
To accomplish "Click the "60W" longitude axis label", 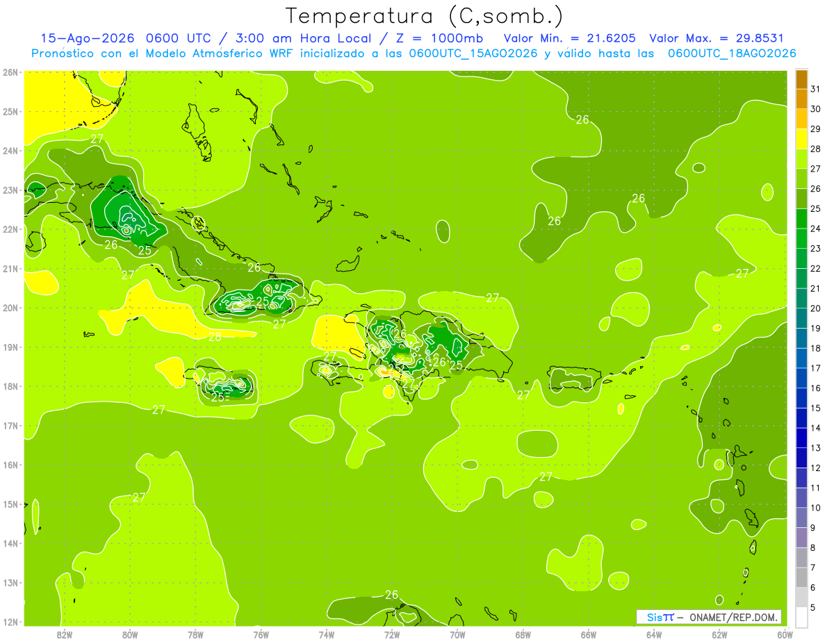I will [x=785, y=634].
